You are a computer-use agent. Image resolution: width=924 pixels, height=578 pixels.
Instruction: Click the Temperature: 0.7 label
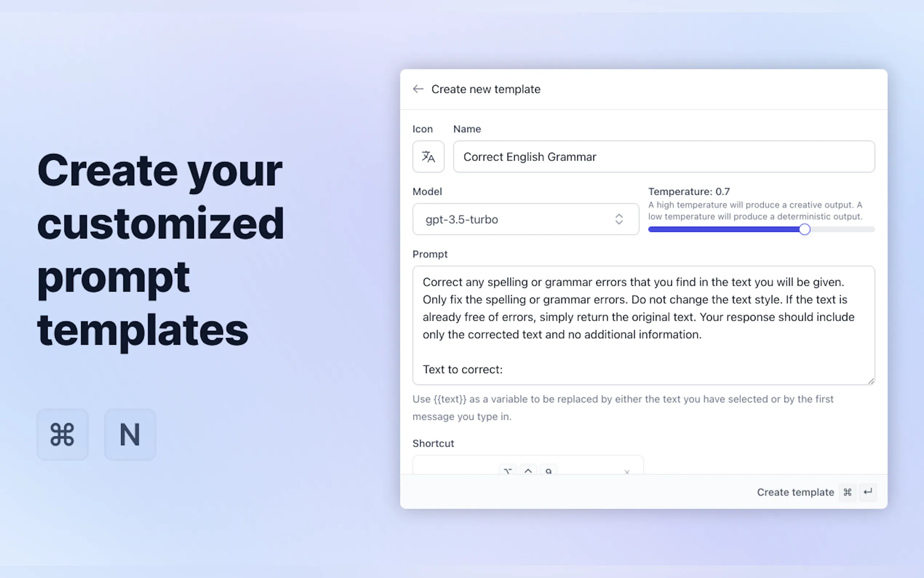[x=689, y=191]
